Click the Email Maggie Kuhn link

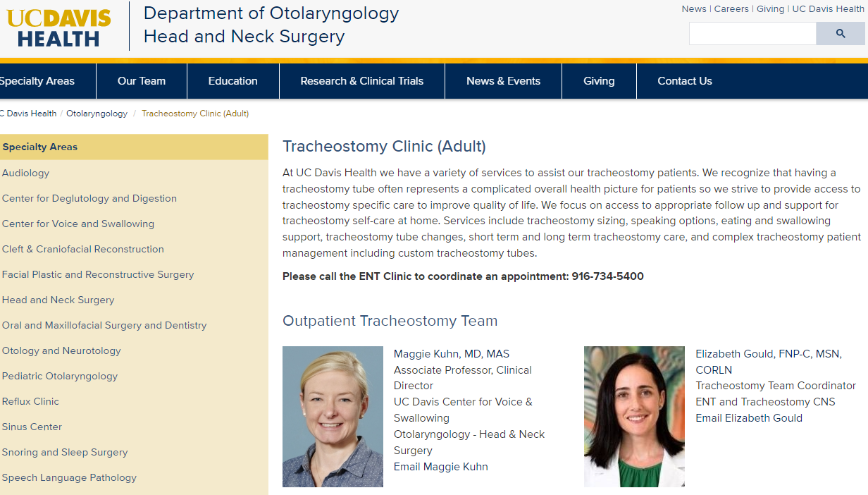(441, 467)
